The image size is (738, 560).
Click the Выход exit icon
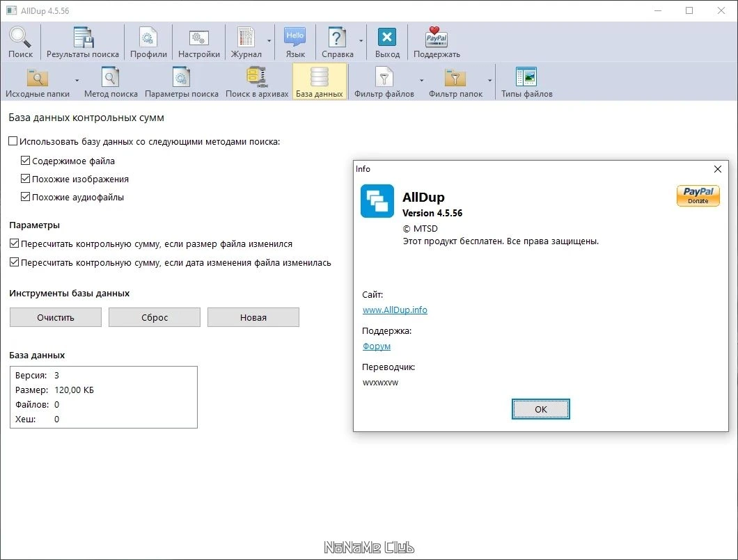[x=387, y=37]
